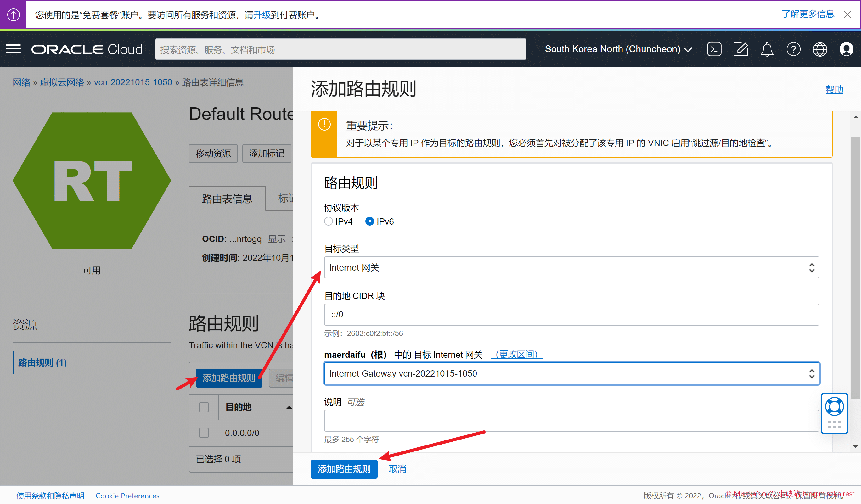Viewport: 861px width, 504px height.
Task: Open the notifications bell
Action: [767, 49]
